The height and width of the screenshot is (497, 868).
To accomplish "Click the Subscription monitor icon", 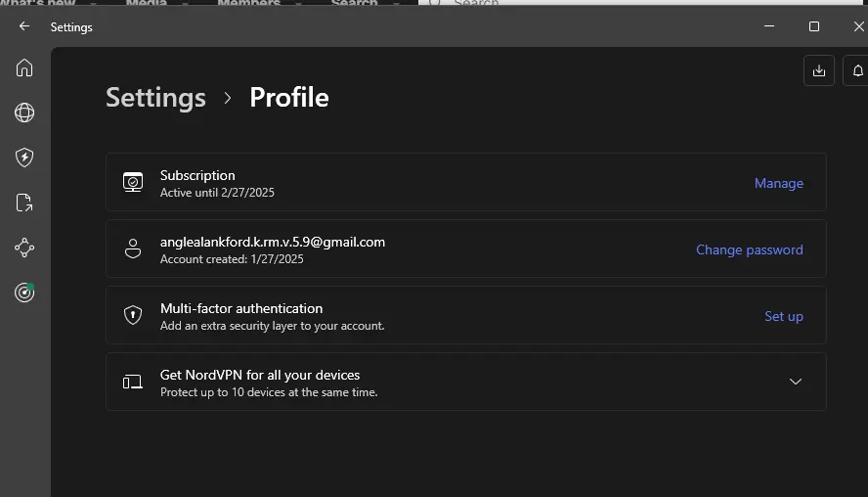I will tap(133, 182).
